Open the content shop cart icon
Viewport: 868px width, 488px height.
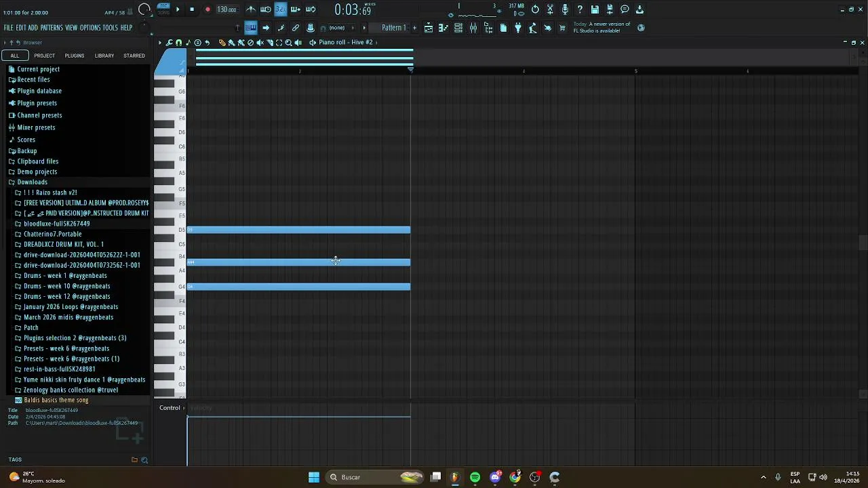562,28
